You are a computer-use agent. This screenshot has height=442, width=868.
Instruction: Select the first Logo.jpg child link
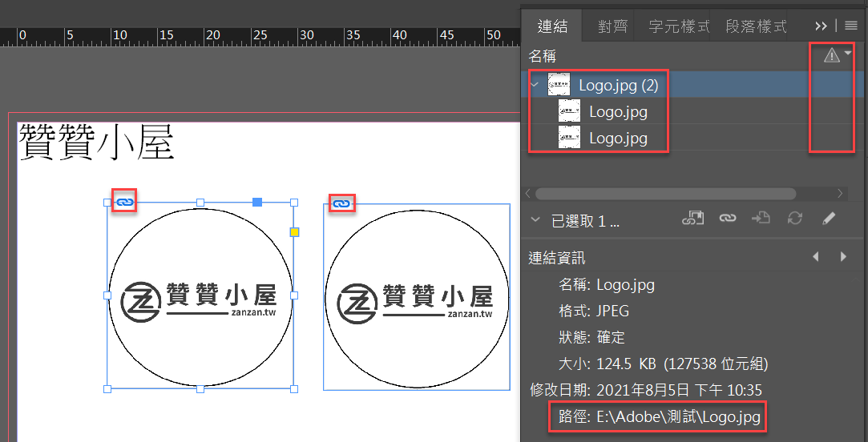(x=692, y=111)
